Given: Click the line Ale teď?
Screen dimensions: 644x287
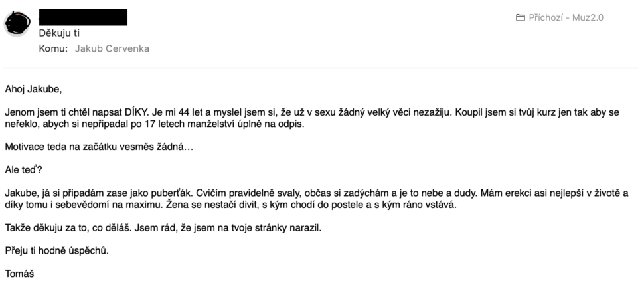Looking at the screenshot, I should click(23, 170).
